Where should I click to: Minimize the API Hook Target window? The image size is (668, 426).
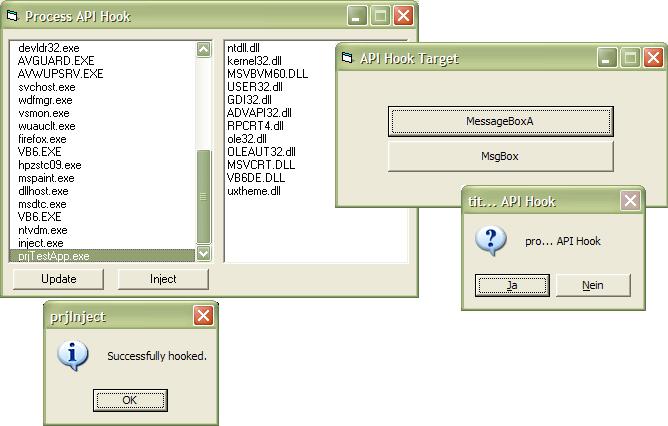tap(608, 58)
